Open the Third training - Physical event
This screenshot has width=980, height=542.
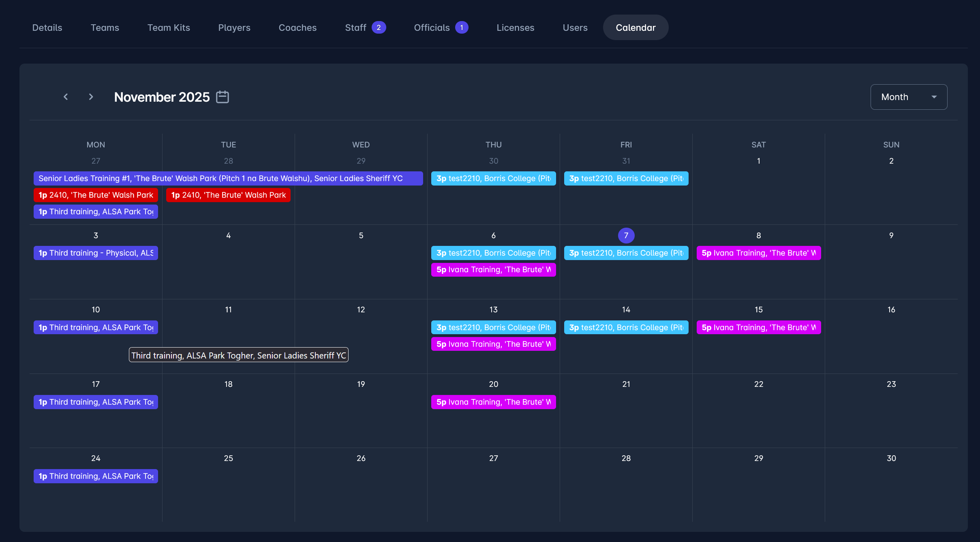[96, 253]
